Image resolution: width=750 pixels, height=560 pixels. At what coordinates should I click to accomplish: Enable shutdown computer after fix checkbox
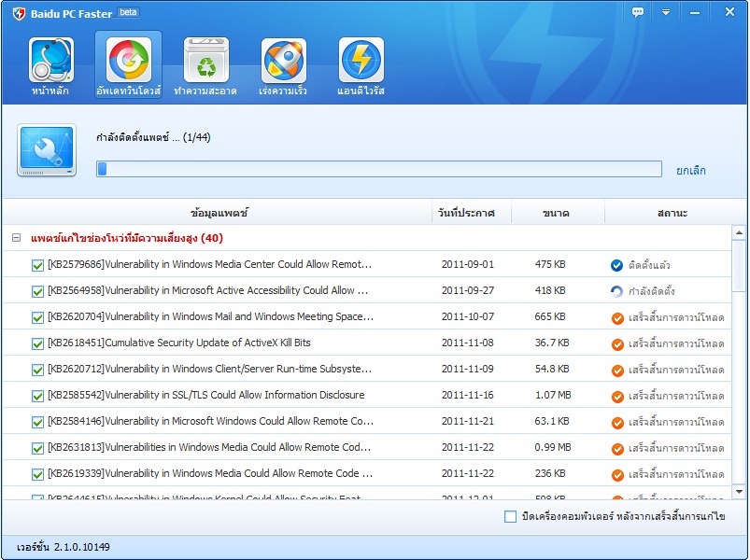(510, 516)
